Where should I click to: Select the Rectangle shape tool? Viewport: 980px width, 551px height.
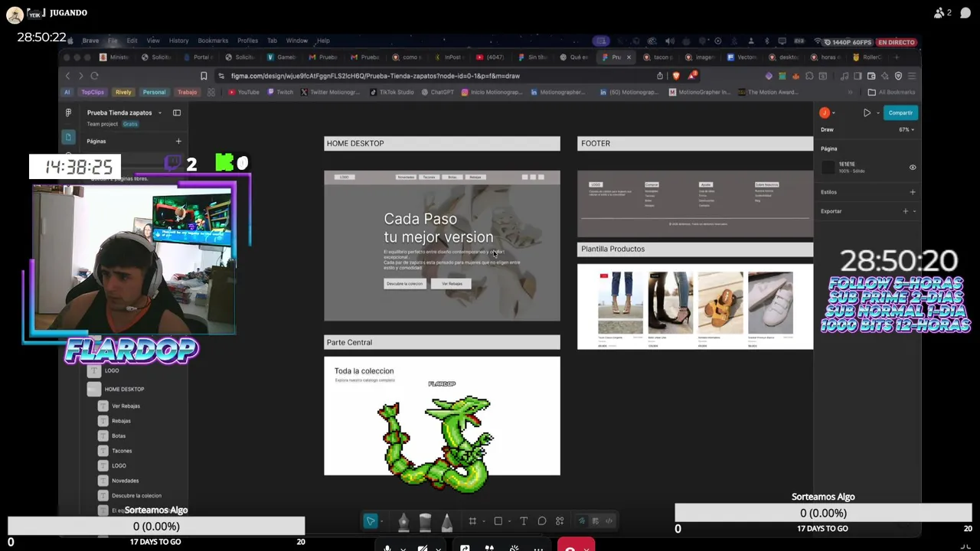(x=498, y=521)
